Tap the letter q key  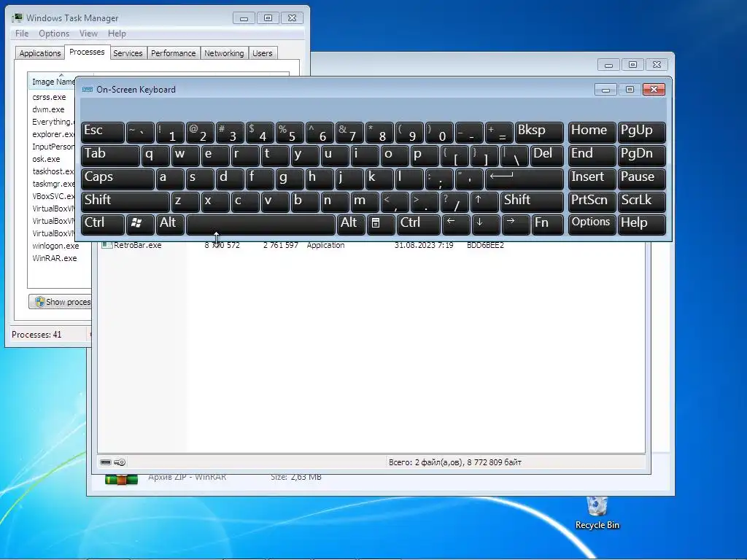pos(155,155)
